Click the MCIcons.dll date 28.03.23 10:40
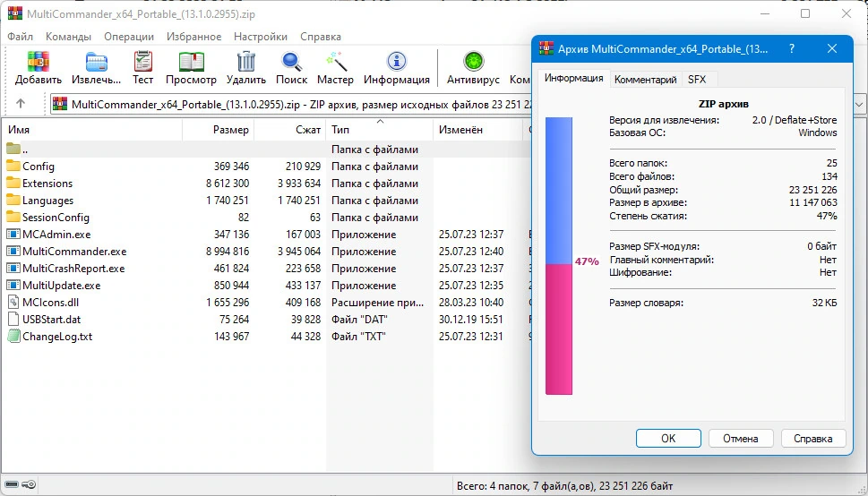 click(471, 303)
